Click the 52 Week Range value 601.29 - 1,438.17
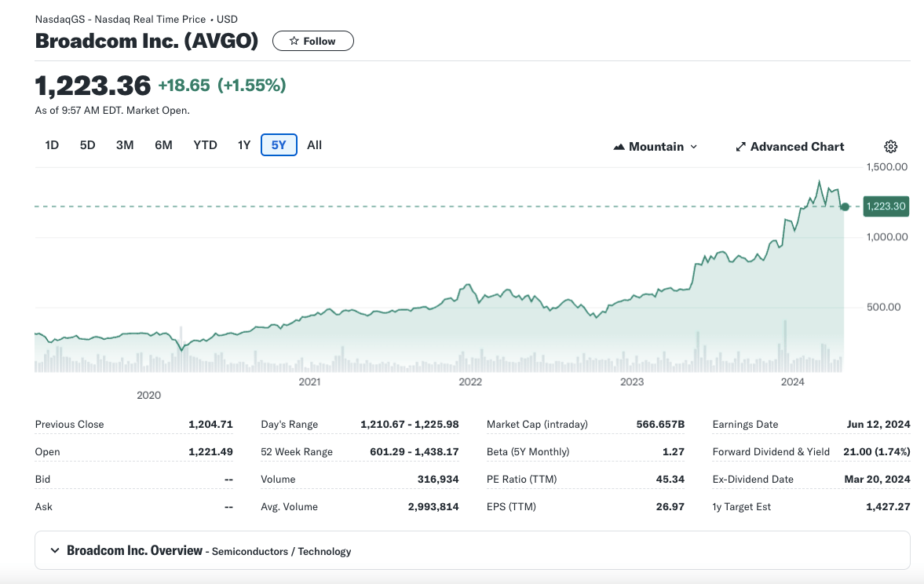This screenshot has height=584, width=924. (x=415, y=452)
